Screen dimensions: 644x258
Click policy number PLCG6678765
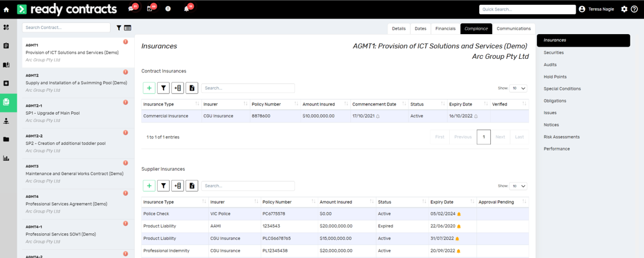(277, 239)
